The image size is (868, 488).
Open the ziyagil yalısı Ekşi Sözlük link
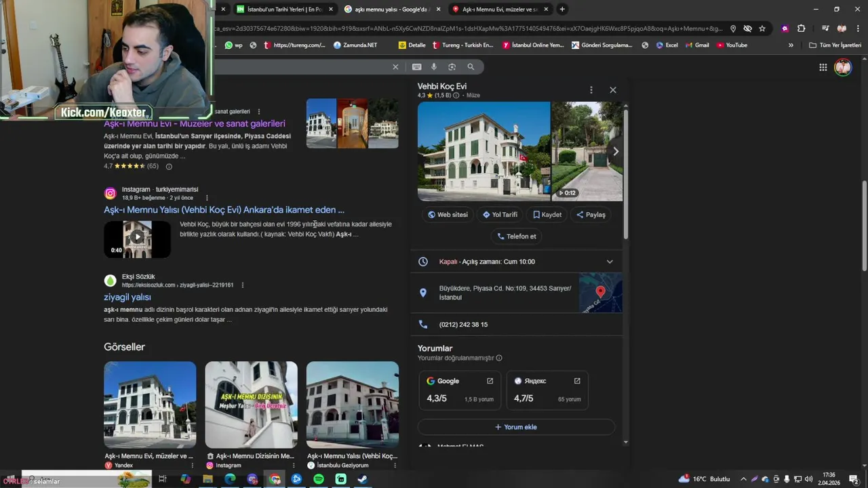(x=127, y=298)
